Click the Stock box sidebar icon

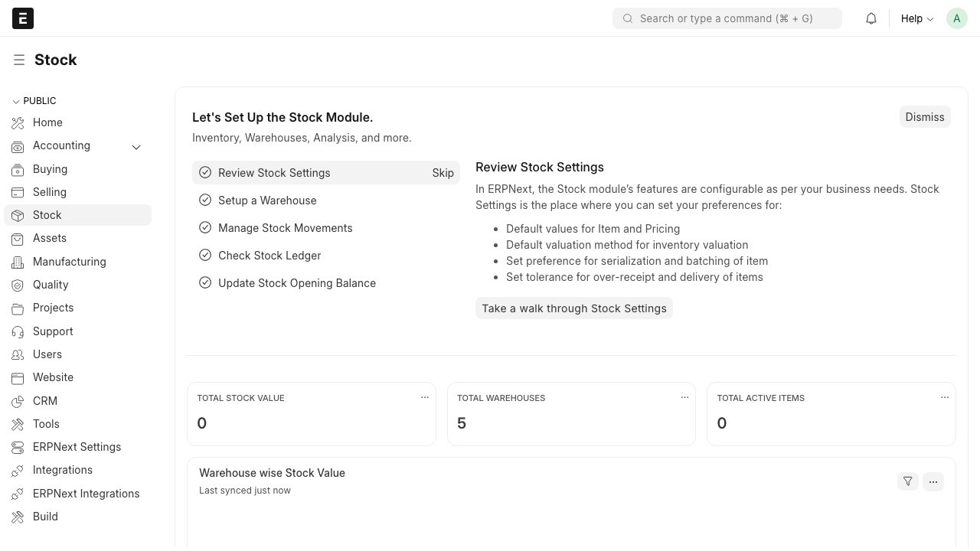click(18, 215)
